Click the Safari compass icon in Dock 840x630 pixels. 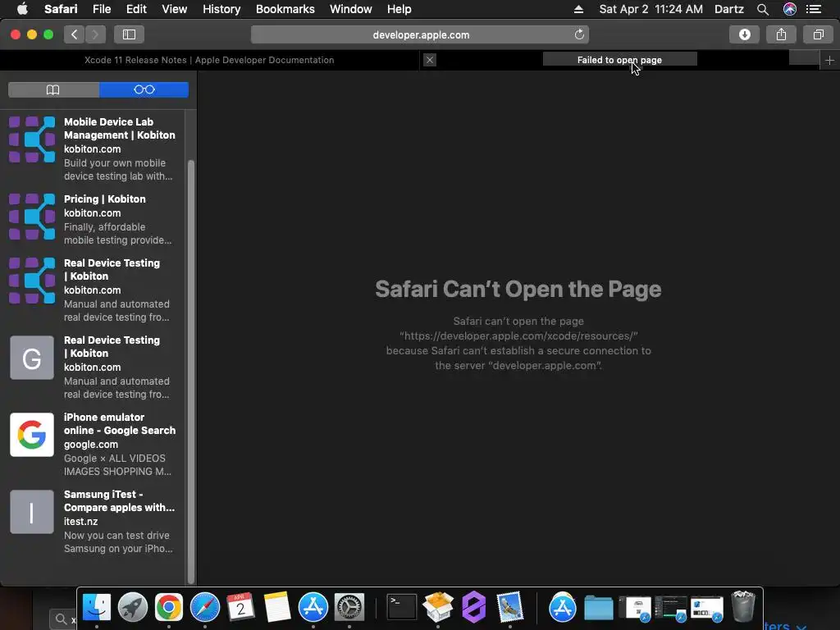(204, 607)
